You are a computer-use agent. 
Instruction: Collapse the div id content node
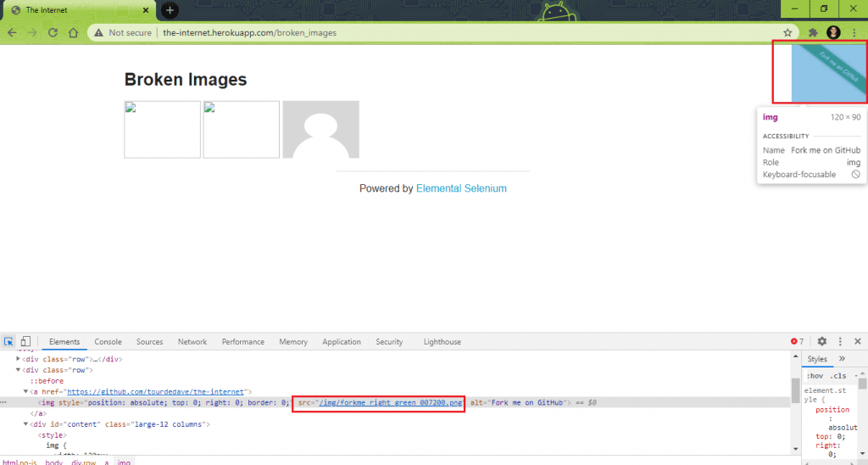tap(25, 424)
